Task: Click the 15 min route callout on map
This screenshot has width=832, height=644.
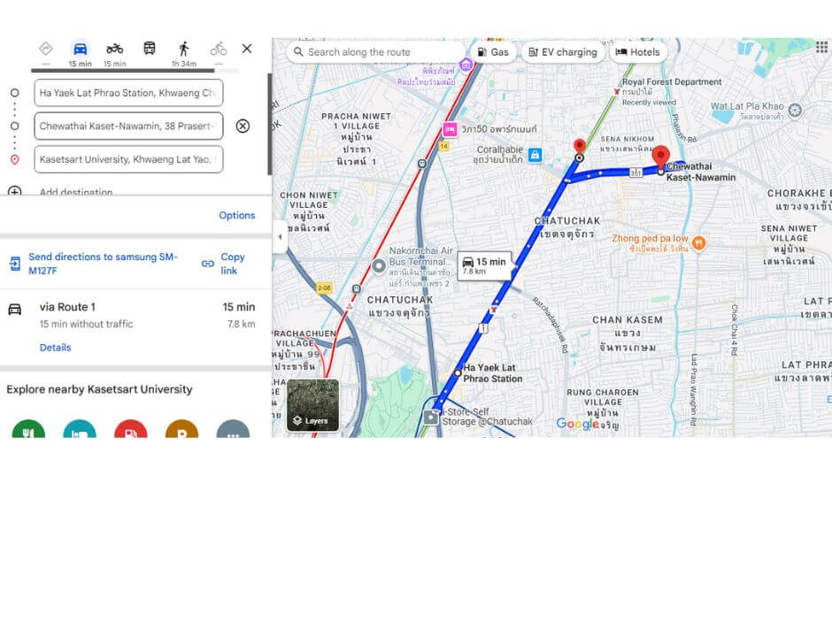Action: [x=484, y=265]
